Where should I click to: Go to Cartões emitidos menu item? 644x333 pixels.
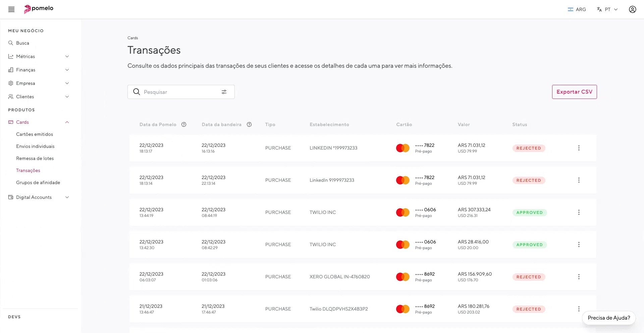(35, 134)
